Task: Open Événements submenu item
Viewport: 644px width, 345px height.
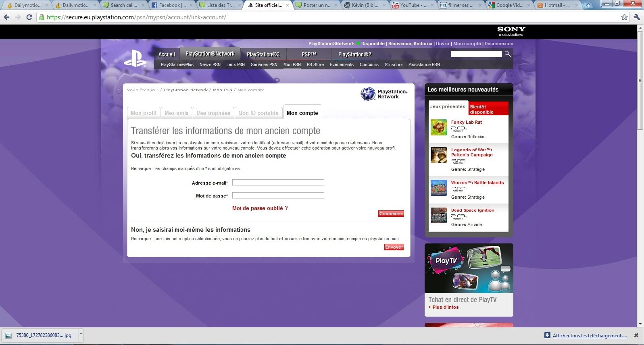Action: click(342, 64)
